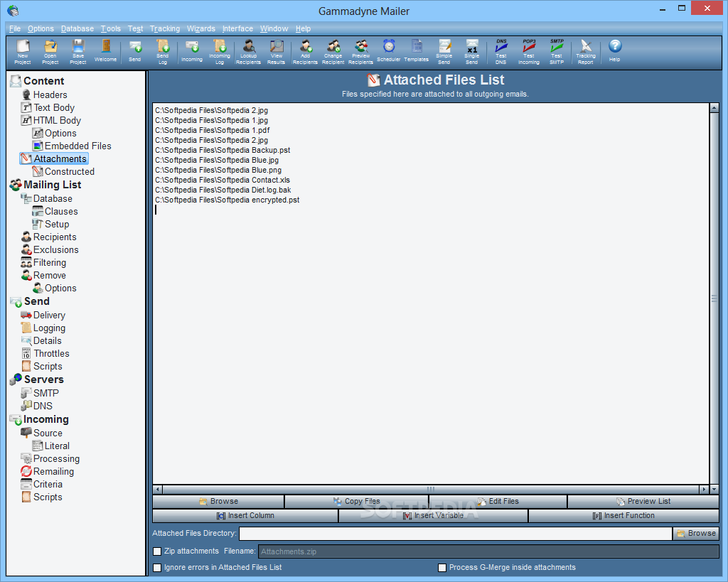Click the Copy Files button

(357, 501)
